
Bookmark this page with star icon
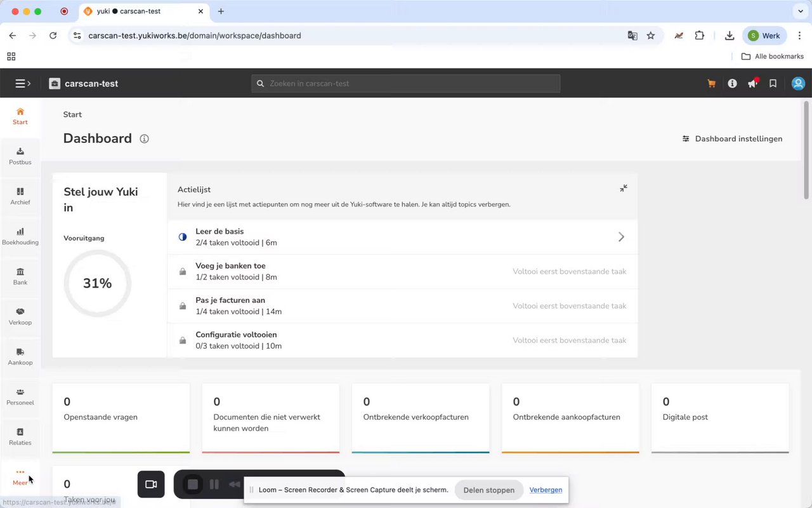point(651,36)
